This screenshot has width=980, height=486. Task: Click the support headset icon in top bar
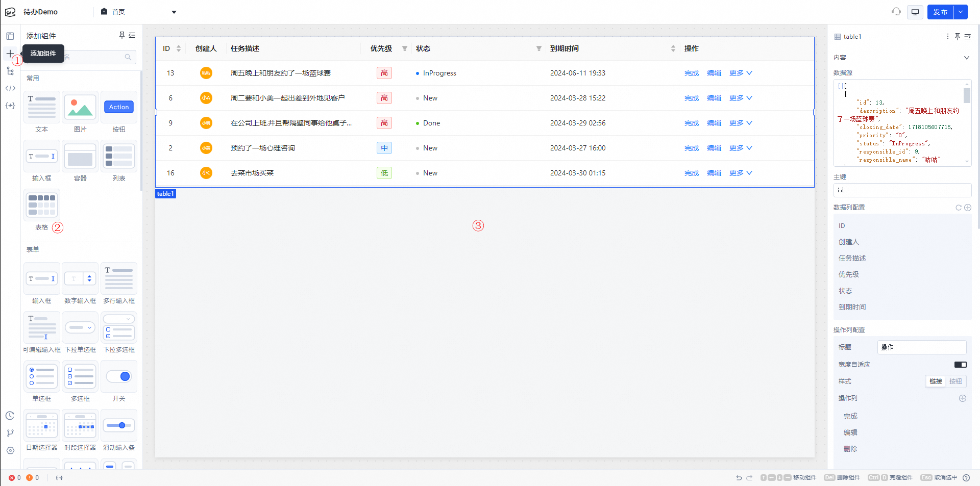[x=896, y=12]
